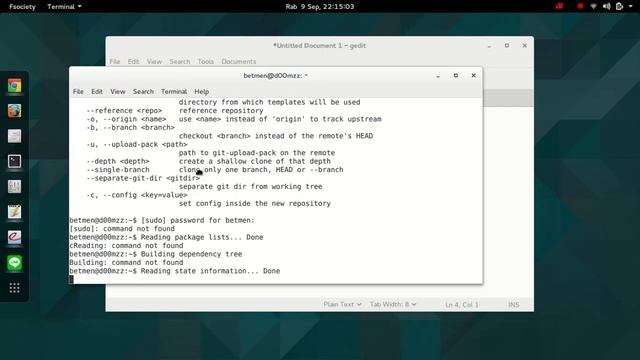
Task: Click the line 'Reading state information... Done'
Action: click(x=210, y=271)
